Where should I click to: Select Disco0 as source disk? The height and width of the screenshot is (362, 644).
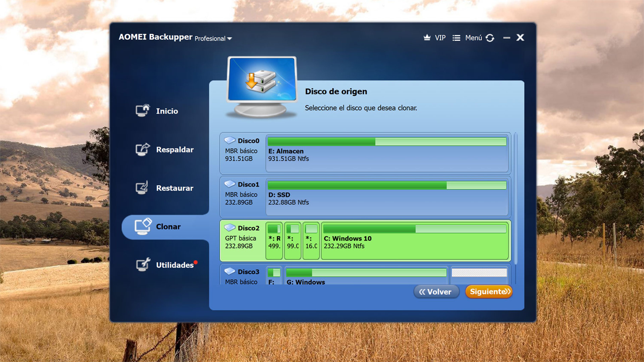coord(365,153)
